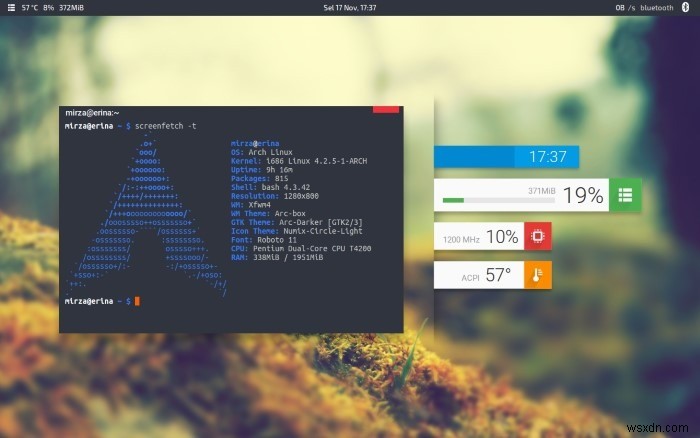
Task: Click the terminal prompt with the orange cursor
Action: tap(102, 301)
